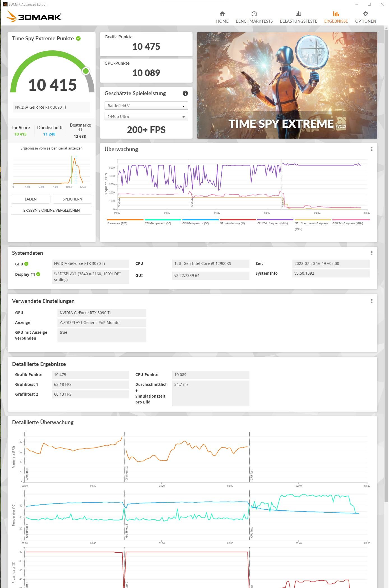Toggle GPU-Temperatur (°C) legend swatch
This screenshot has width=389, height=588.
tap(200, 220)
